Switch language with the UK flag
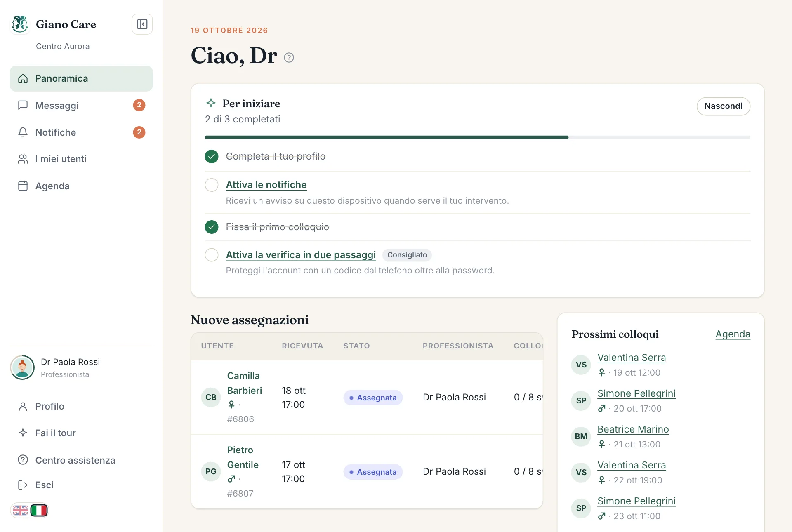792x532 pixels. (x=20, y=511)
